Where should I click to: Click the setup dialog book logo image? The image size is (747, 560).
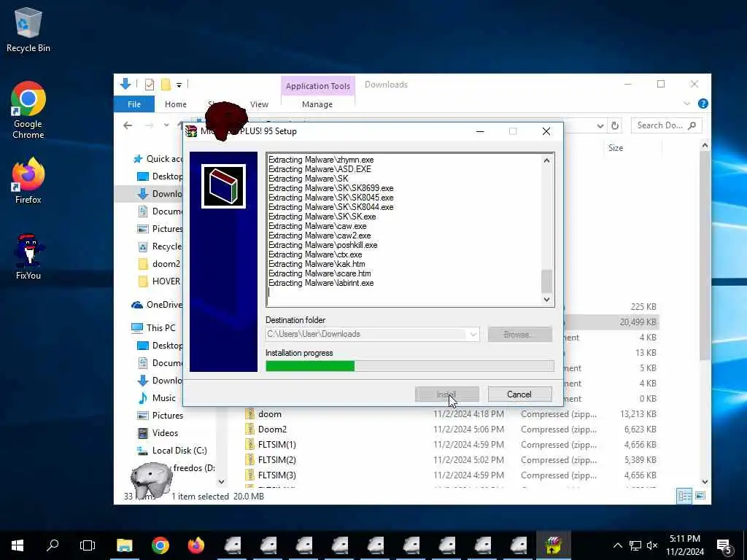(x=223, y=186)
